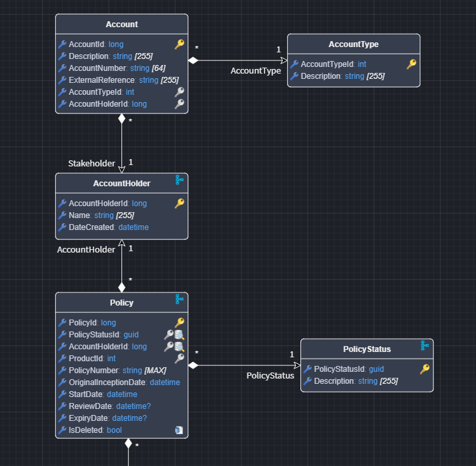Select the ExternalReference attribute row
The height and width of the screenshot is (466, 476).
click(123, 80)
